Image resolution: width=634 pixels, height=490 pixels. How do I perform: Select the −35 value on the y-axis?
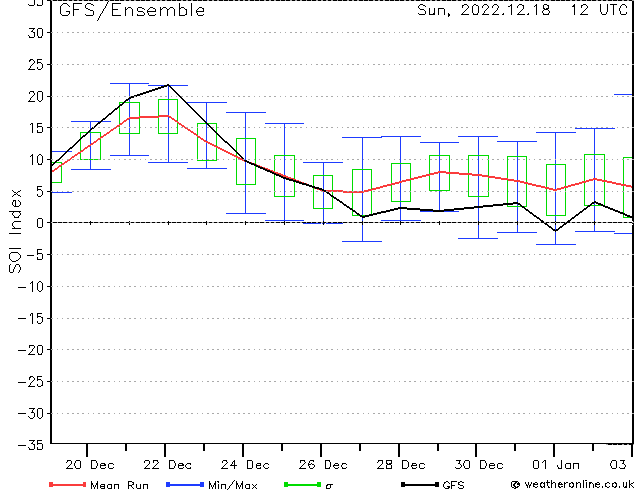(x=31, y=445)
